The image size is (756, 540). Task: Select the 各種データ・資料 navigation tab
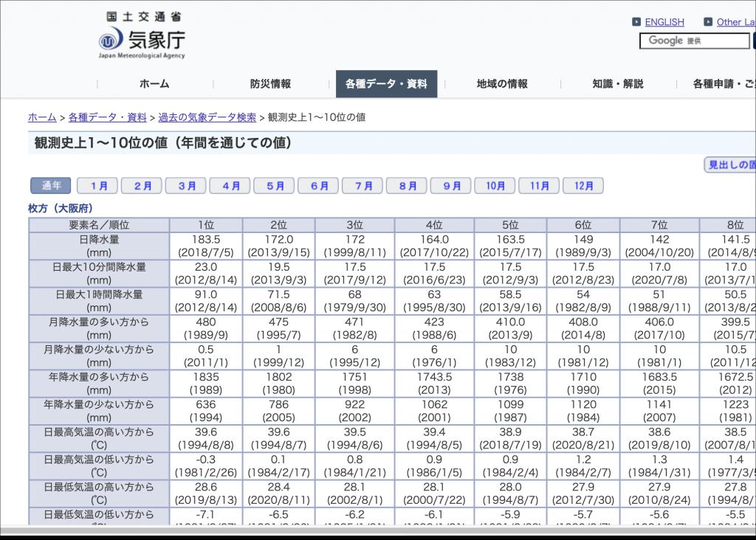(386, 84)
